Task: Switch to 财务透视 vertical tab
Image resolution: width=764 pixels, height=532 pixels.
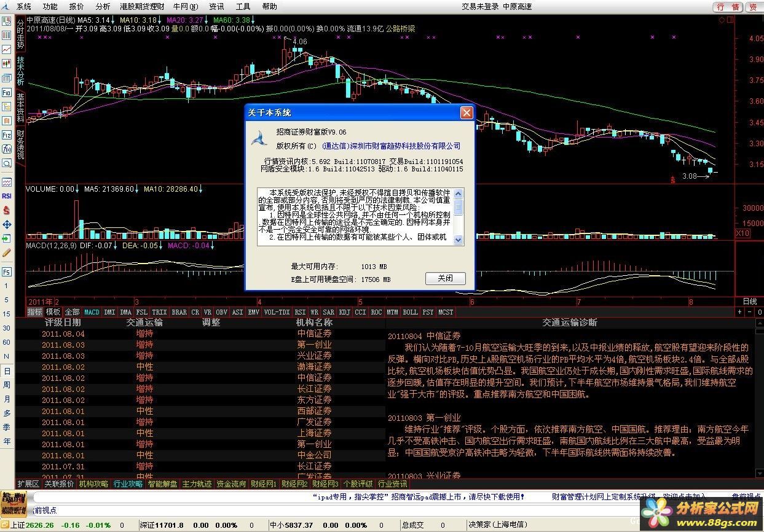Action: (x=20, y=144)
